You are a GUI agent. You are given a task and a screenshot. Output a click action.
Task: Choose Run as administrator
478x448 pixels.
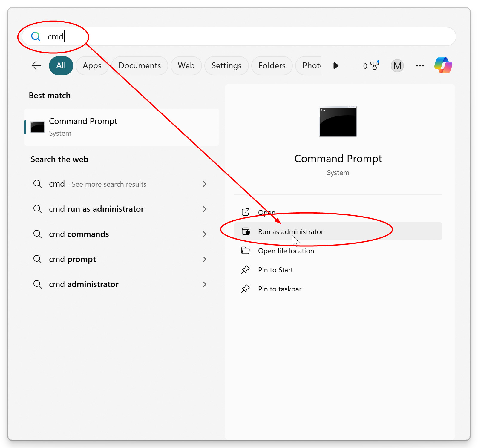[290, 231]
